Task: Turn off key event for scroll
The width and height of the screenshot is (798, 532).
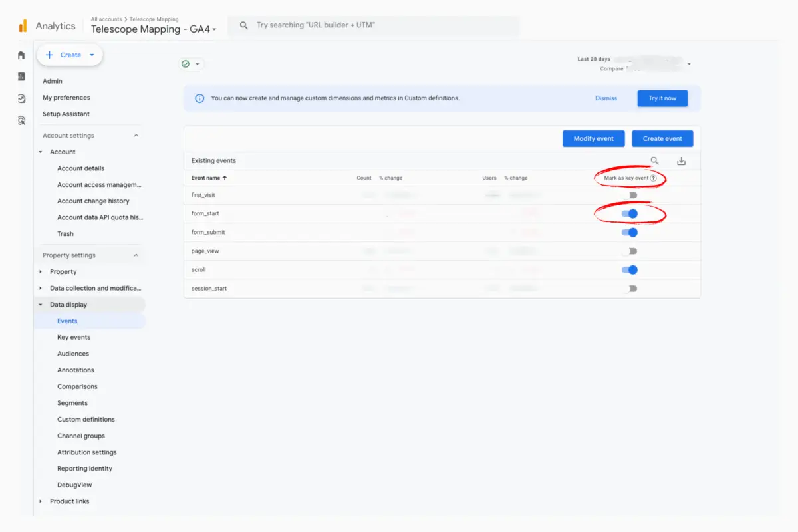Action: (x=630, y=270)
